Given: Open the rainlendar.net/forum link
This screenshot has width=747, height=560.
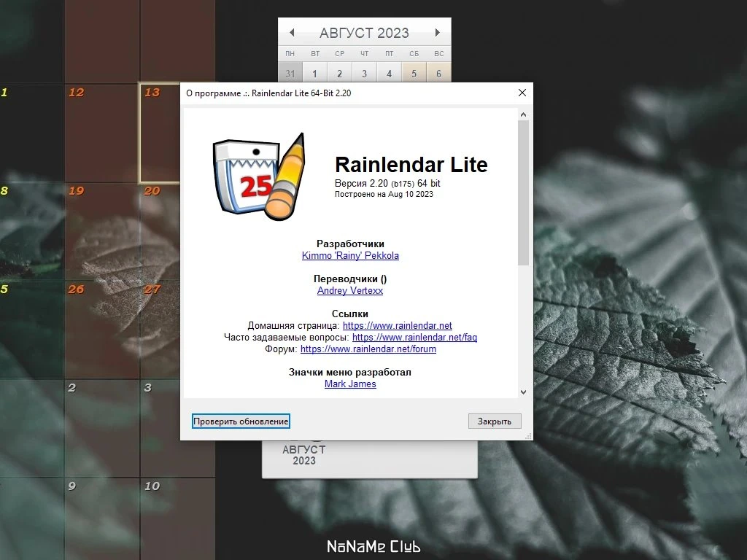Looking at the screenshot, I should click(x=368, y=349).
